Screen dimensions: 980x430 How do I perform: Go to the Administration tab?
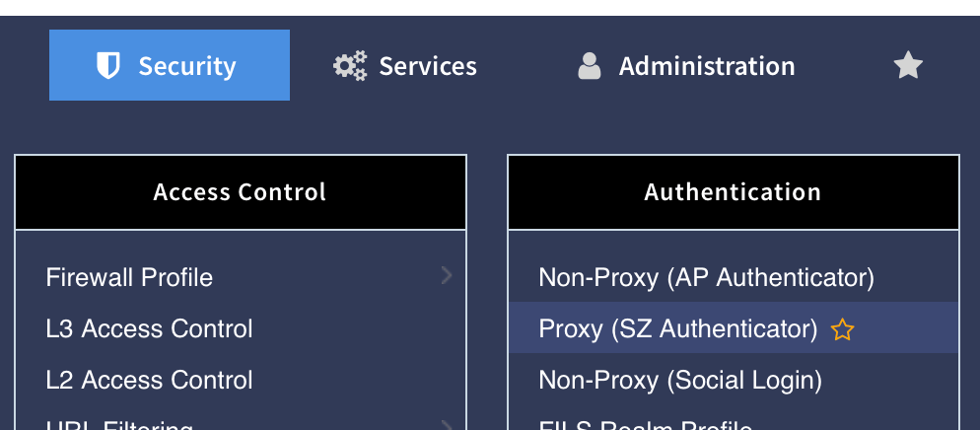coord(706,66)
